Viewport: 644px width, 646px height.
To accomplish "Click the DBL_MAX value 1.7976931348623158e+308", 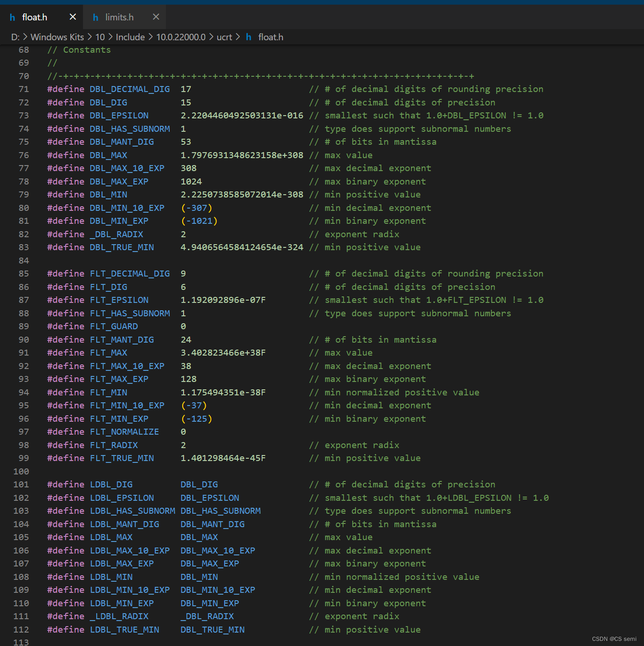I will click(x=242, y=155).
